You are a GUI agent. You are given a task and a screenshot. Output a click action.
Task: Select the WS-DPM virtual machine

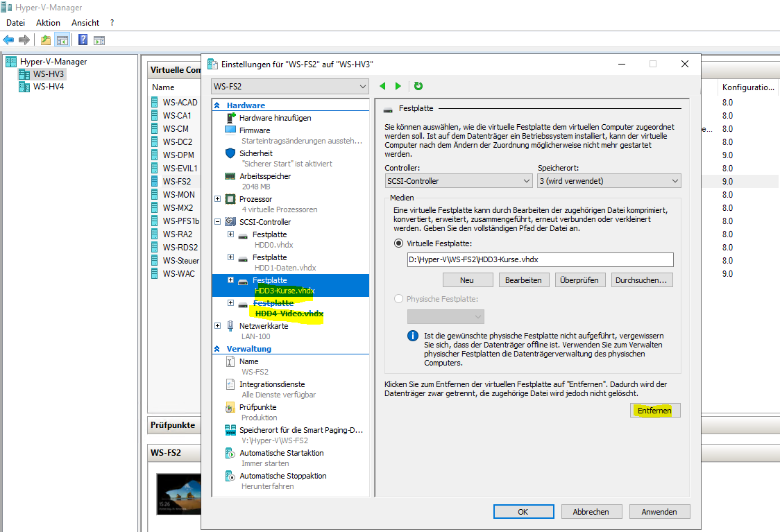click(x=178, y=155)
